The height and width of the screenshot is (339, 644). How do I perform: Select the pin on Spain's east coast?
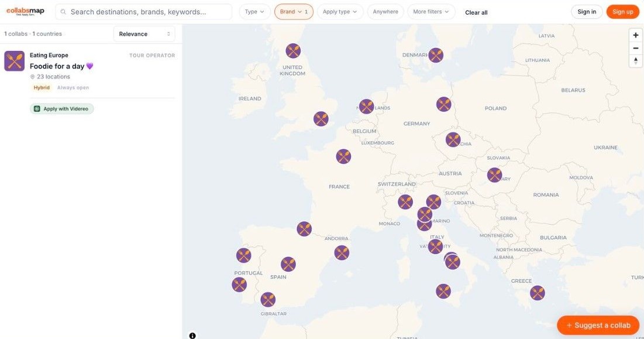[342, 253]
